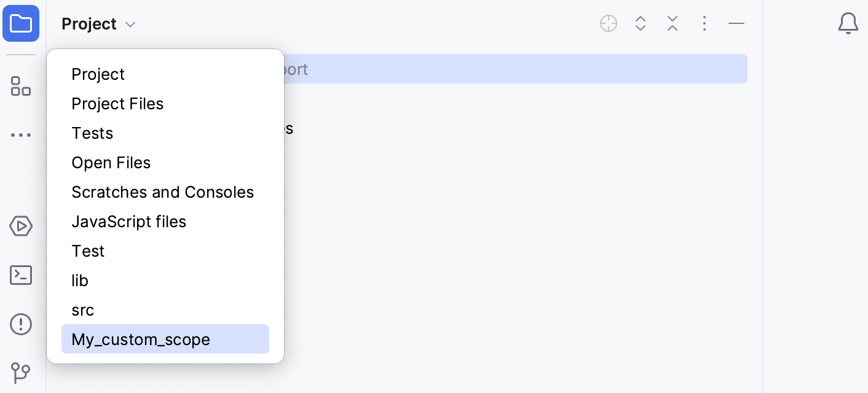
Task: Show the Problems tool window icon
Action: 21,324
